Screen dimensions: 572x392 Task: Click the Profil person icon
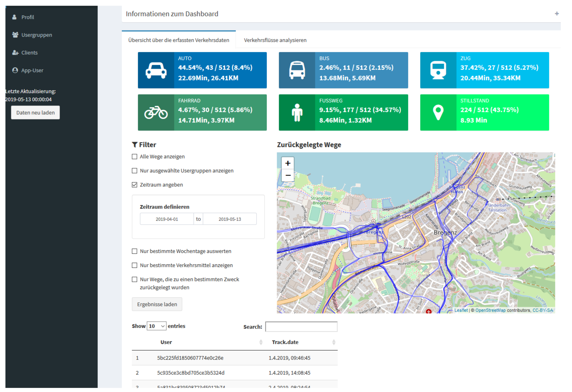tap(15, 17)
